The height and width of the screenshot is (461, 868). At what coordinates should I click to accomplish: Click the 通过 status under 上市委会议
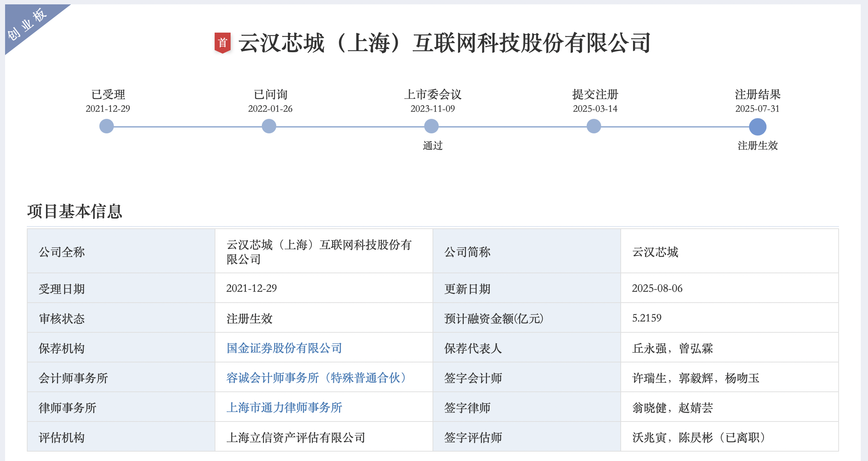click(x=433, y=146)
